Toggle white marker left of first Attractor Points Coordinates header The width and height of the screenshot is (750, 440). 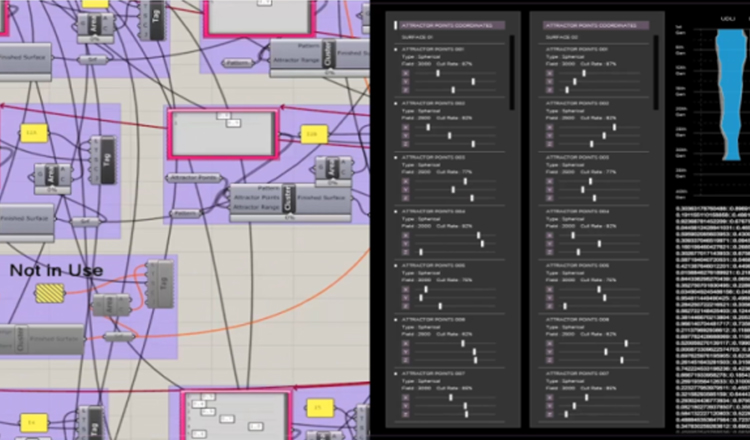395,25
